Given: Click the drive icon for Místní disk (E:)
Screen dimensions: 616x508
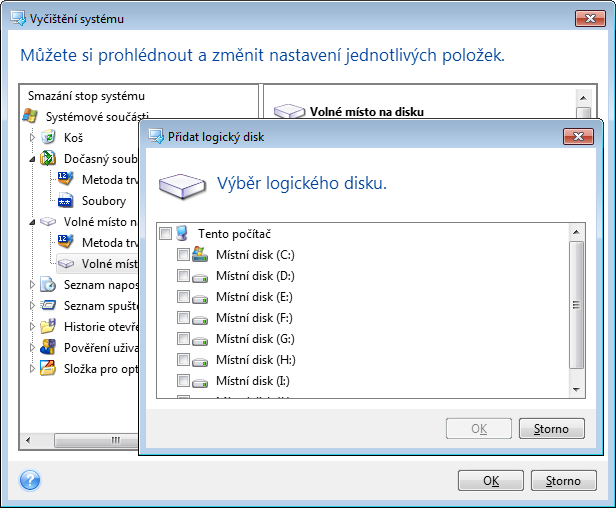Looking at the screenshot, I should (200, 299).
